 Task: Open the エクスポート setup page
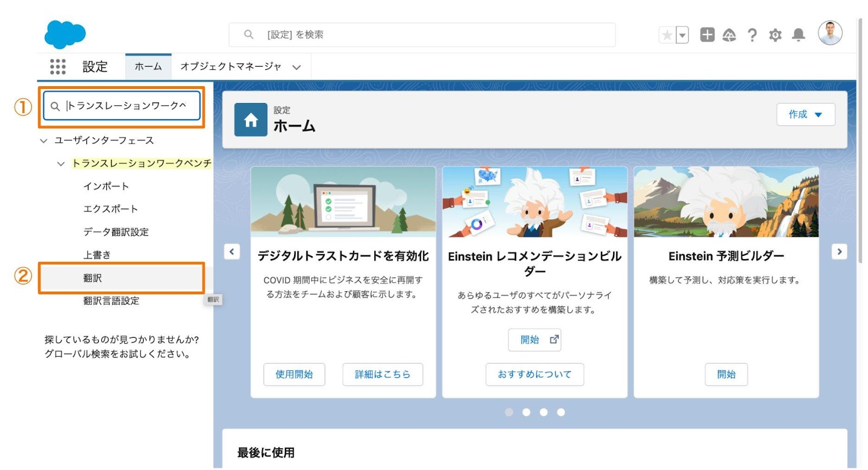111,209
